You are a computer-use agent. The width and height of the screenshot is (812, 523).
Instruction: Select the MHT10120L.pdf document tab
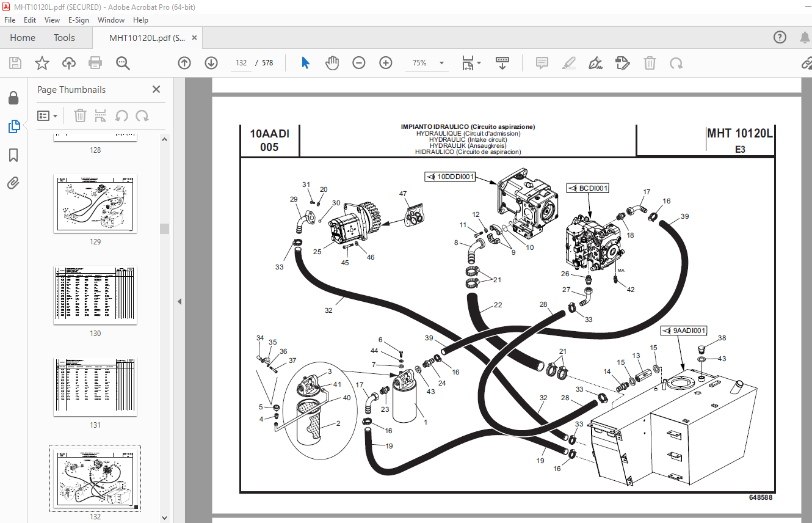pyautogui.click(x=147, y=38)
